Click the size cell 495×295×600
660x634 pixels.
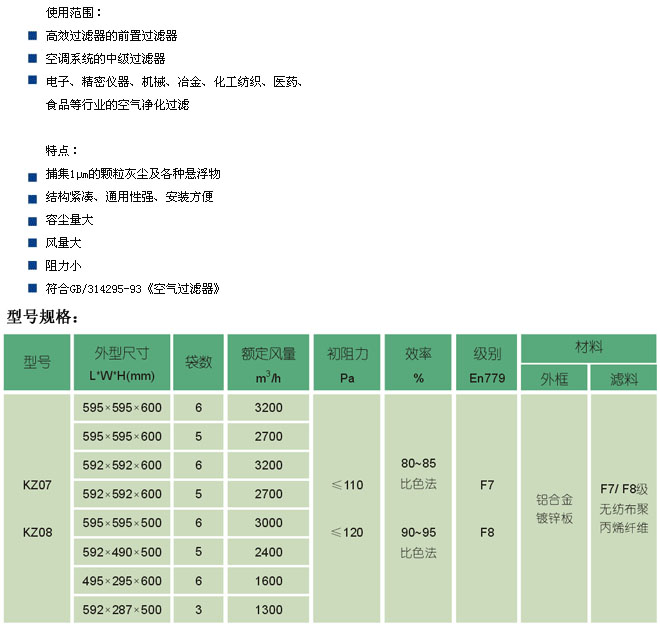click(x=122, y=581)
